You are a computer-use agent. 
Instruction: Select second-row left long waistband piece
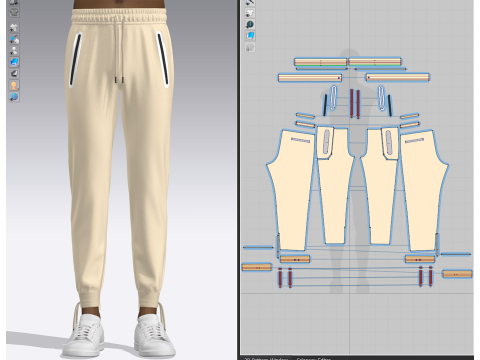coord(310,78)
